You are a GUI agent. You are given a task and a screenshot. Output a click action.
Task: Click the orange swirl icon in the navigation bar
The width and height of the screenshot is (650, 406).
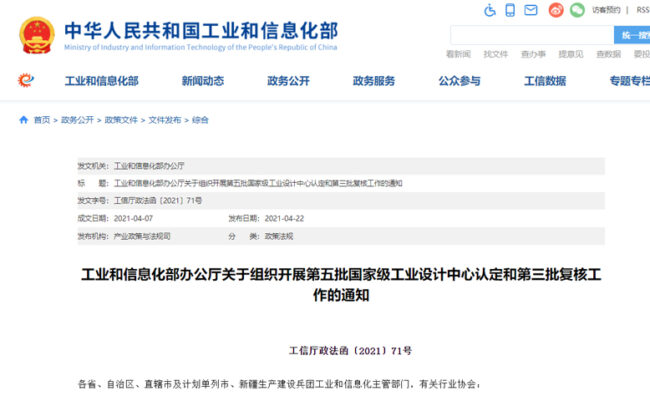(x=26, y=80)
